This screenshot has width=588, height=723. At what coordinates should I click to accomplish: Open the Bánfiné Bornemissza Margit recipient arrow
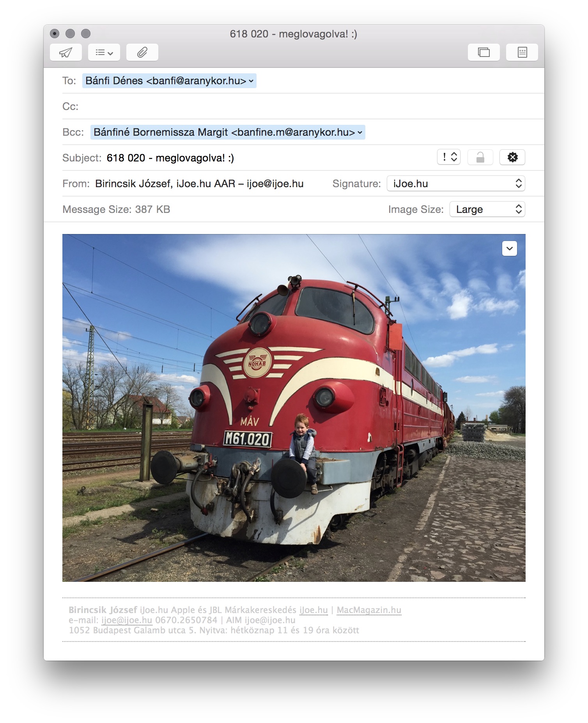coord(360,133)
